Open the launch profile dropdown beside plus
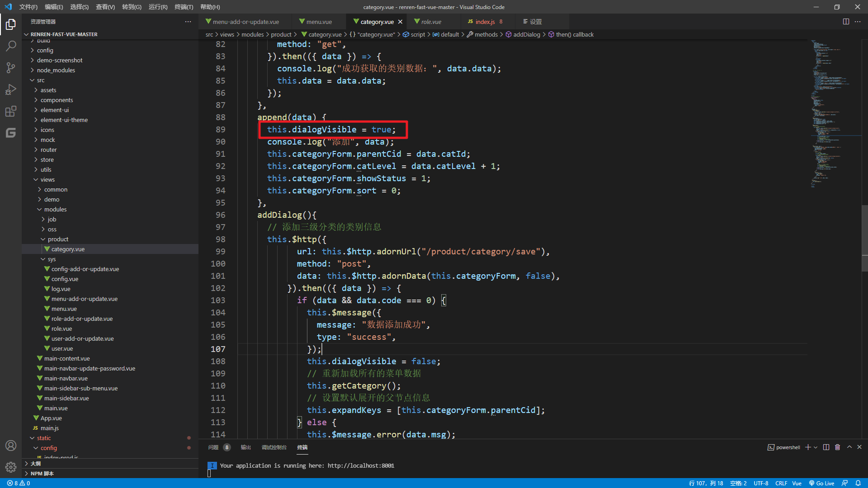The width and height of the screenshot is (868, 488). [x=816, y=447]
